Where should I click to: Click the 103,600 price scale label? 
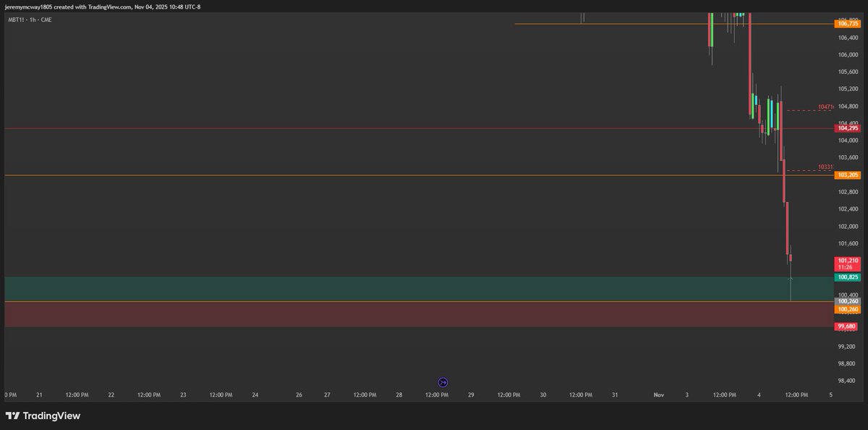(x=847, y=158)
